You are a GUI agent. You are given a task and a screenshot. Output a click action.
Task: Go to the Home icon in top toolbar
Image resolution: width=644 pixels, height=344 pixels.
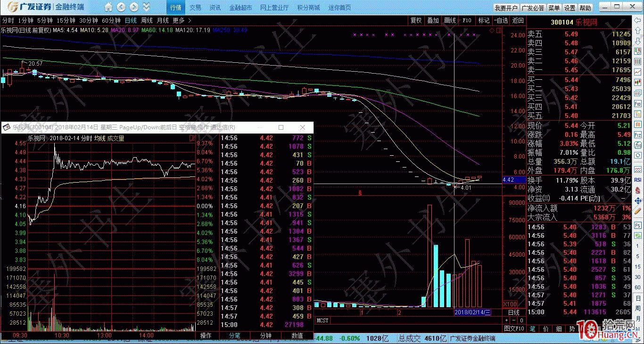click(108, 7)
